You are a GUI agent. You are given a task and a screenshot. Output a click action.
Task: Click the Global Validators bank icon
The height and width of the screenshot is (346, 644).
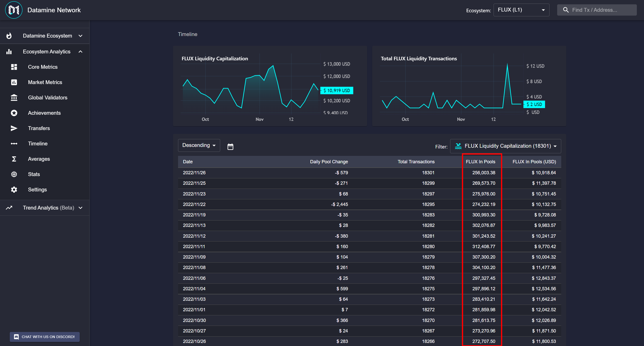[14, 98]
